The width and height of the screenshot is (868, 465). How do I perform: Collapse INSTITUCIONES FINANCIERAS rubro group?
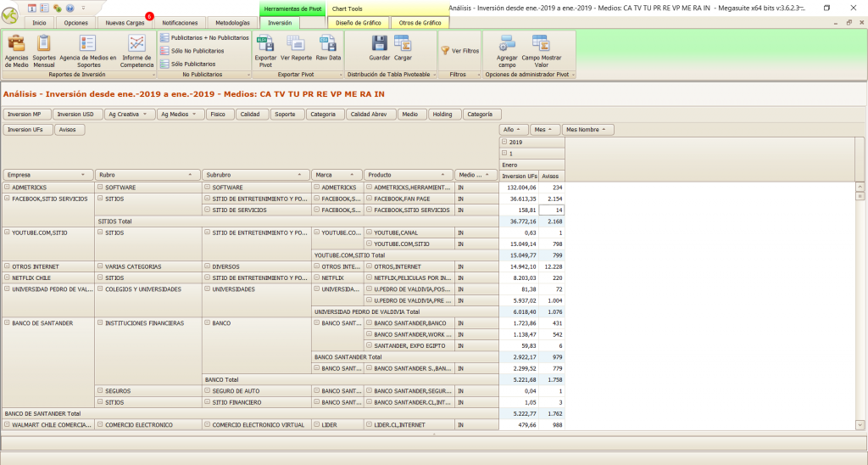[100, 322]
